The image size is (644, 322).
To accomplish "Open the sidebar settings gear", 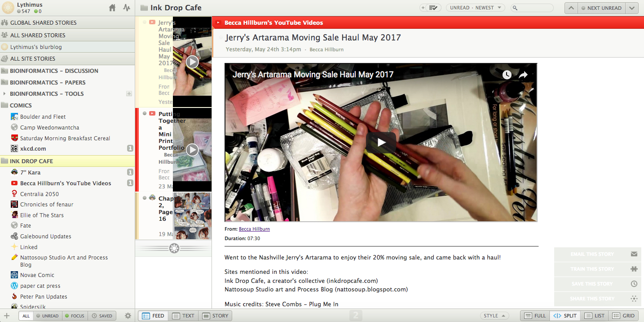I will [x=128, y=316].
